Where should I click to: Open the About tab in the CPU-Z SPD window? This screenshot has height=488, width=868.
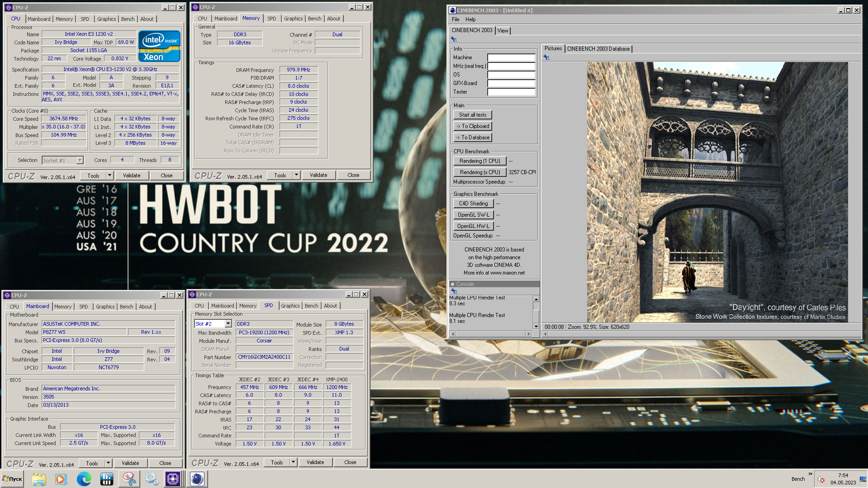pyautogui.click(x=331, y=306)
